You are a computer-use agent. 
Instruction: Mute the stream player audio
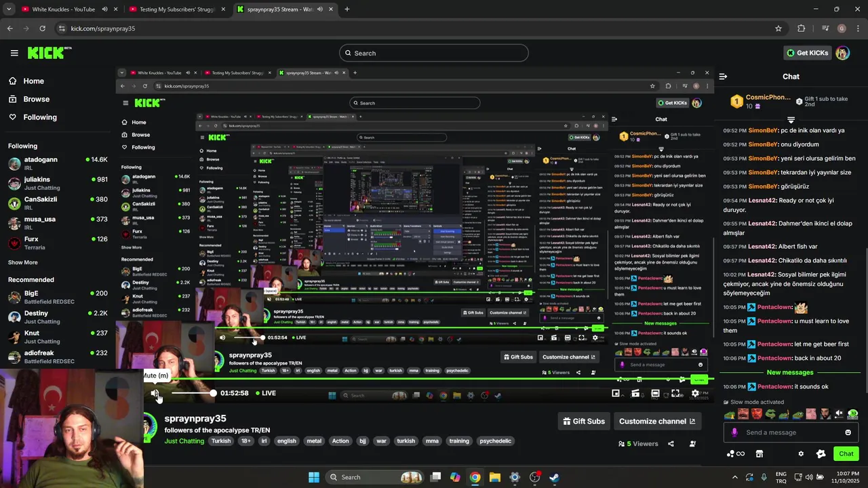coord(155,393)
